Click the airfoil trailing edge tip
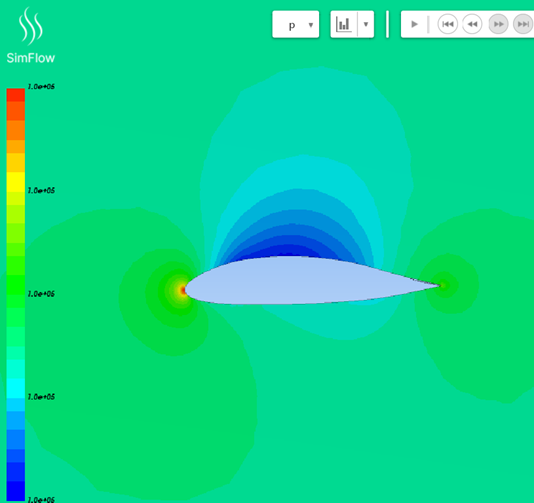Image resolution: width=534 pixels, height=503 pixels. click(440, 285)
